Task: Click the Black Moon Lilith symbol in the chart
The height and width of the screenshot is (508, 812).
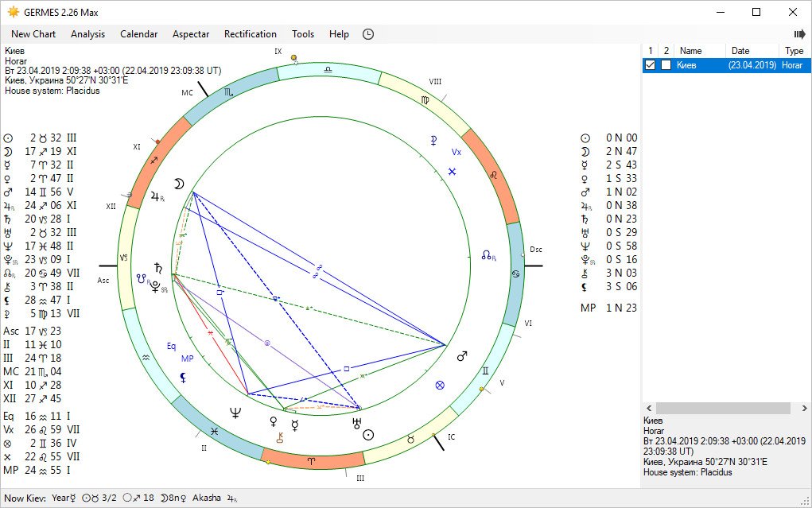Action: [x=183, y=378]
